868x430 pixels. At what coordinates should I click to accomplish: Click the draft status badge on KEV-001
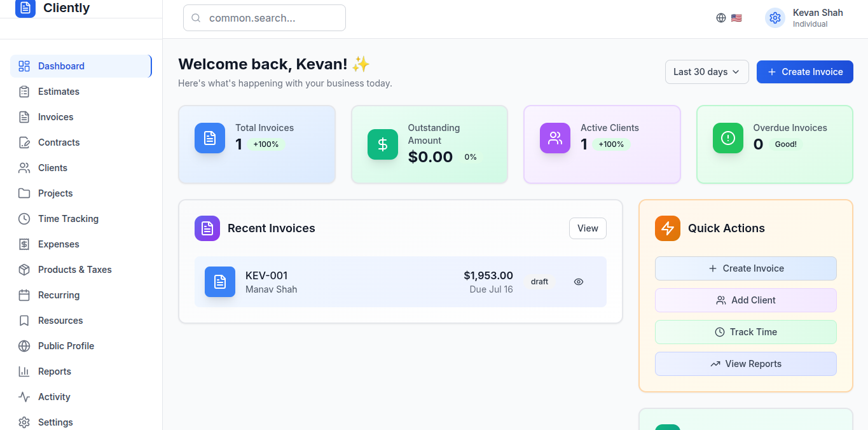pos(539,282)
